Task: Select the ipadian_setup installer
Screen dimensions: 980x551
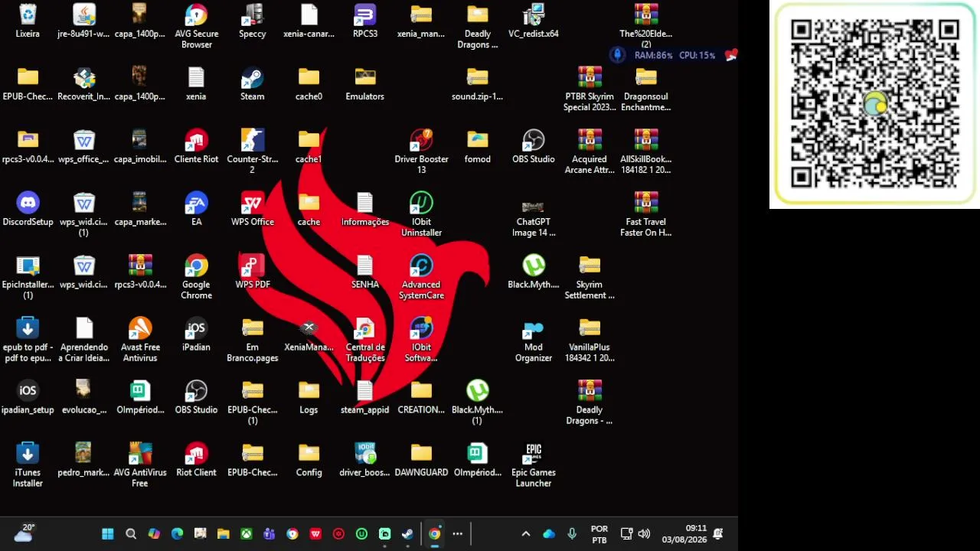Action: (28, 398)
